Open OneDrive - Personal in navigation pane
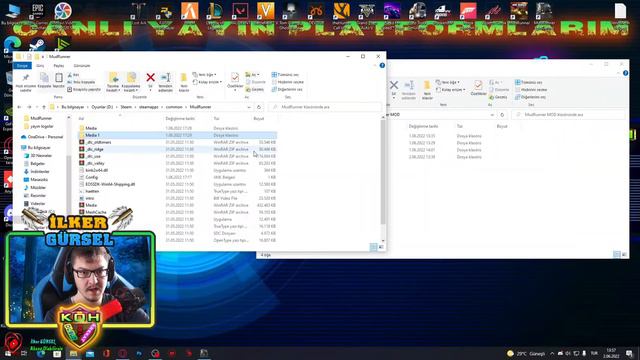Screen dimensions: 640x360 [x=42, y=137]
